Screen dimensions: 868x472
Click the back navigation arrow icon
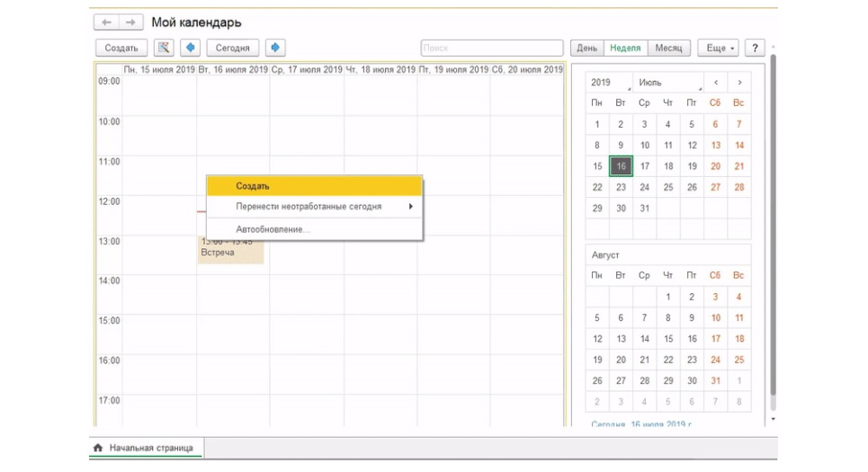107,22
